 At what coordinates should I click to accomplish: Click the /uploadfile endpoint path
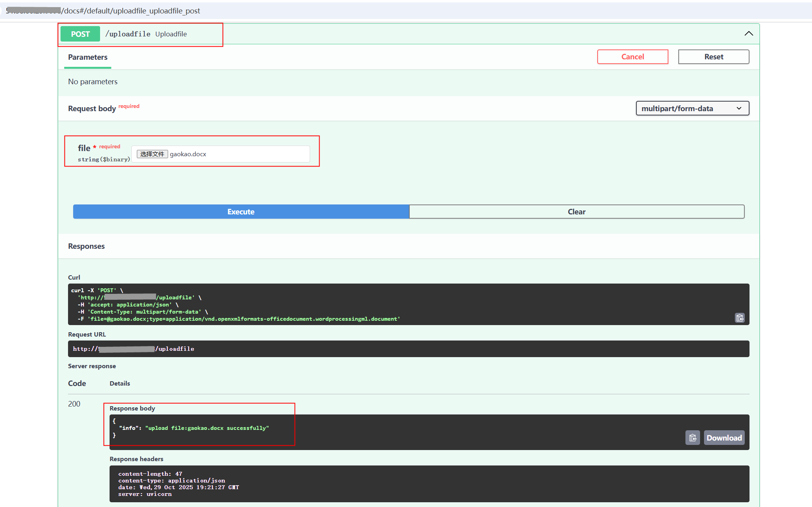(x=128, y=34)
